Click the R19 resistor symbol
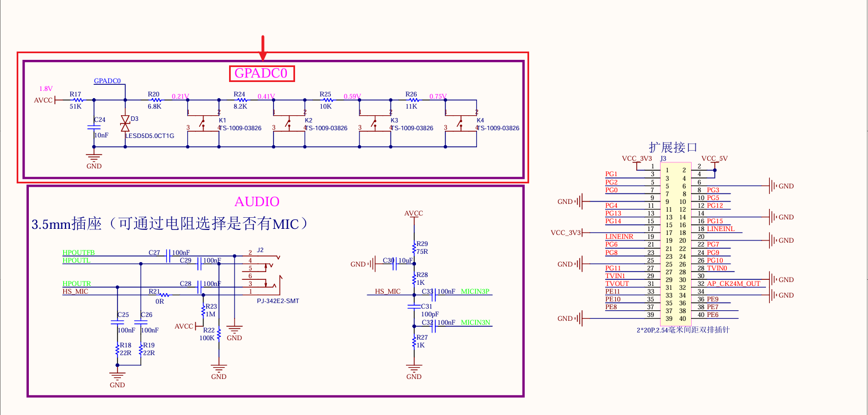This screenshot has width=868, height=415. [140, 349]
